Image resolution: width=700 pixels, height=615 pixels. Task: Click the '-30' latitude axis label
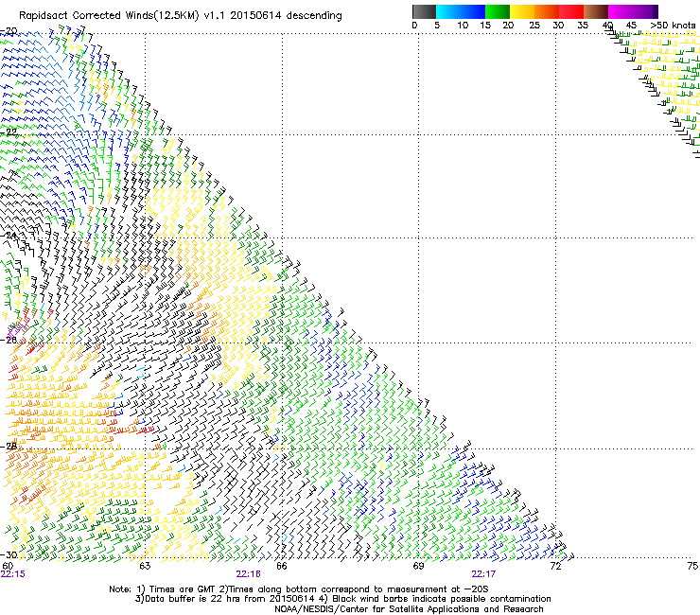[9, 554]
